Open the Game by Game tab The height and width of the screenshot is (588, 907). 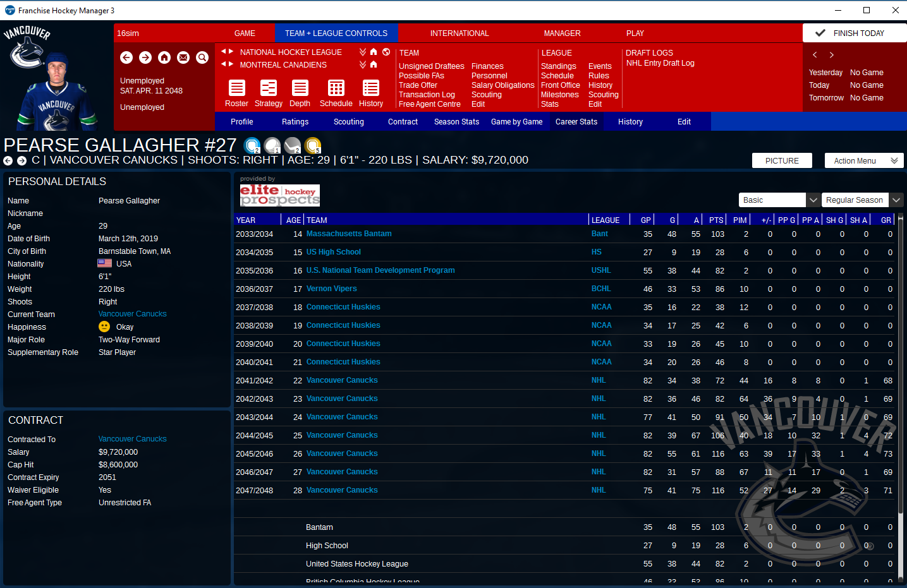(x=516, y=122)
